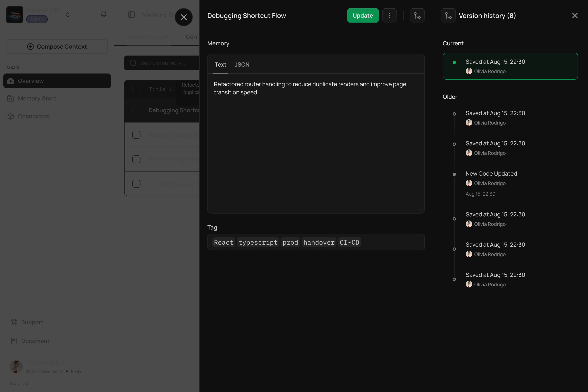Click the search magnifier icon
Screen dimensions: 588x392
(133, 63)
